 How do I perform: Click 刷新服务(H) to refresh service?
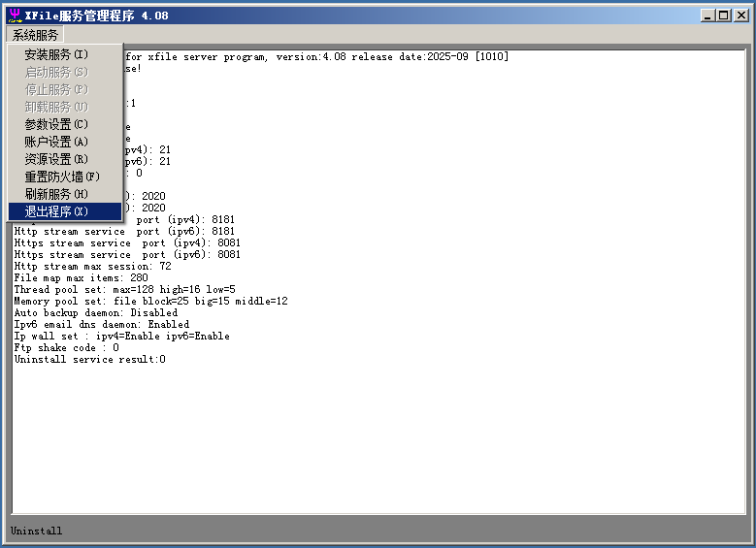[56, 194]
